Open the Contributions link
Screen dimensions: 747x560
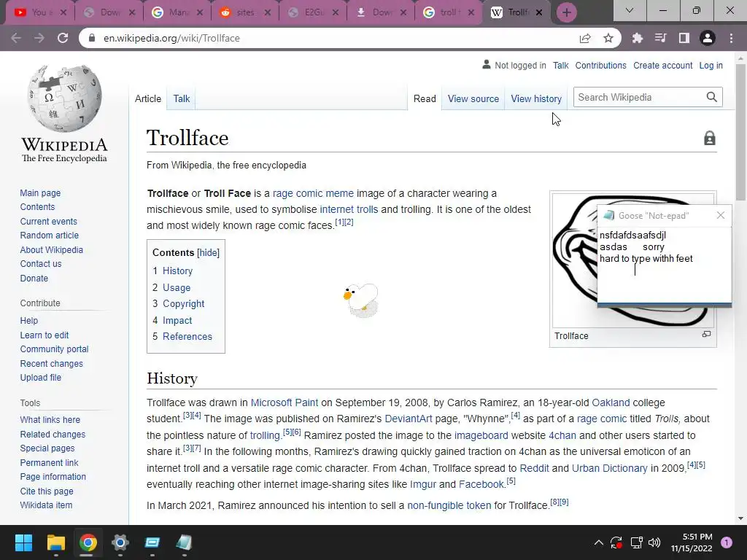tap(601, 65)
